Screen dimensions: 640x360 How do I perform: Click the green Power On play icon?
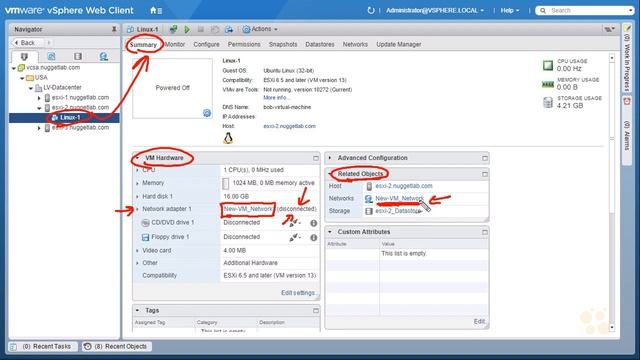click(x=187, y=29)
